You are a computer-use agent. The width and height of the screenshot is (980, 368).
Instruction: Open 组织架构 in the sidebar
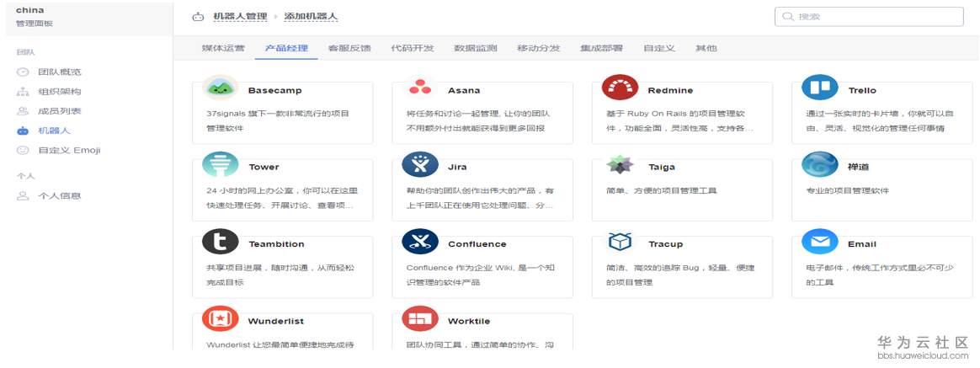coord(60,91)
